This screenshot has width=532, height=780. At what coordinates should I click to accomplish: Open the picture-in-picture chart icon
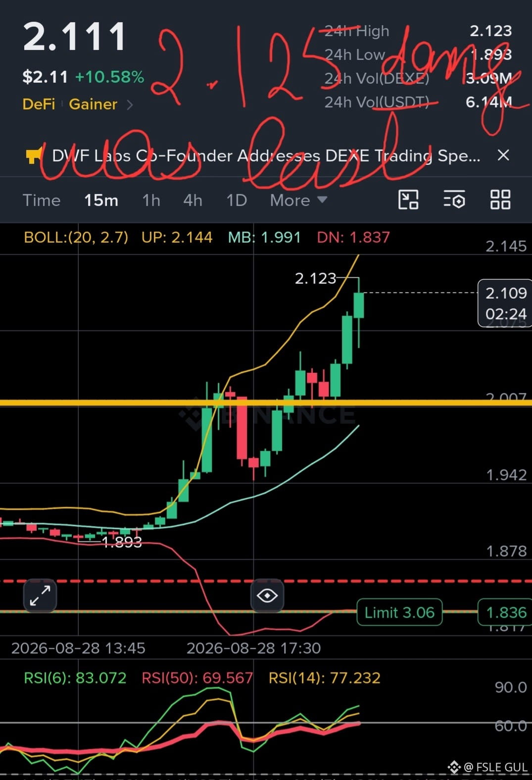(x=408, y=200)
